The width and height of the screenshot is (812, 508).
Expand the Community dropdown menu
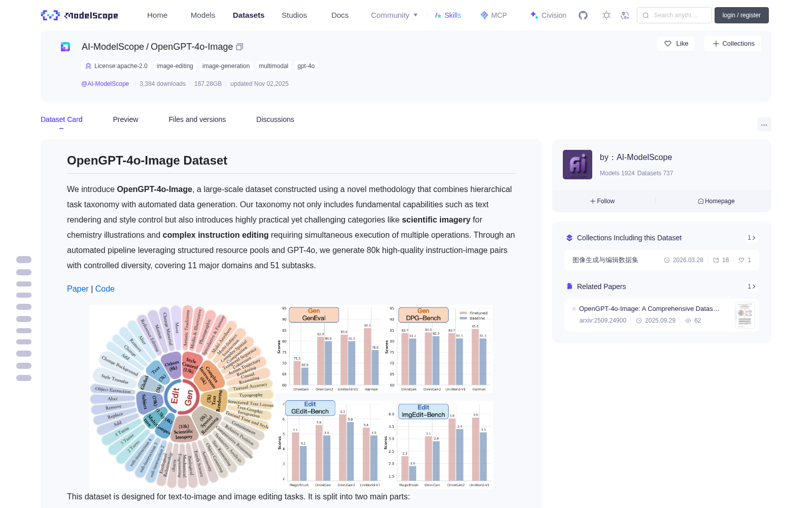pyautogui.click(x=394, y=15)
